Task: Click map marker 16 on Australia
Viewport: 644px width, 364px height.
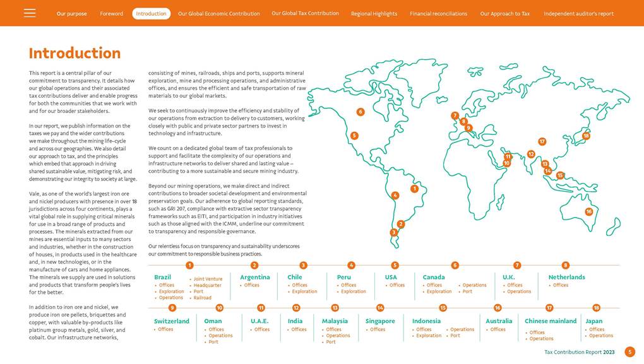Action: tap(588, 211)
